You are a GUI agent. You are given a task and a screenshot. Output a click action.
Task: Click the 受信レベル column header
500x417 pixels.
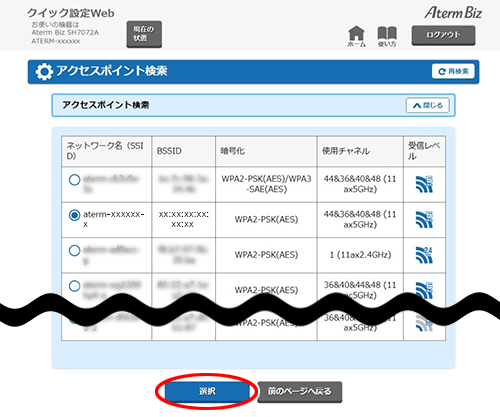[x=424, y=151]
